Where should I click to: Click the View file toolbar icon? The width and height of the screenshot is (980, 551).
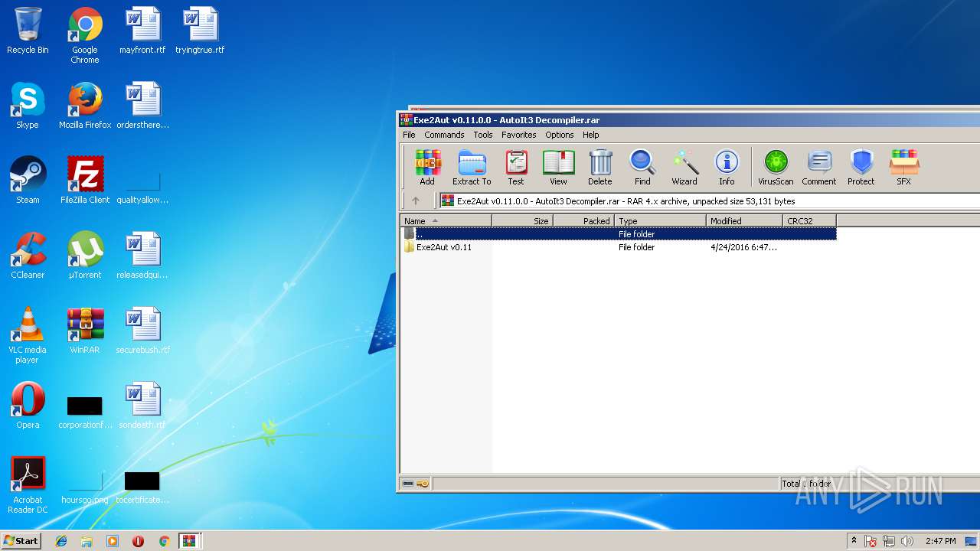[x=559, y=168]
